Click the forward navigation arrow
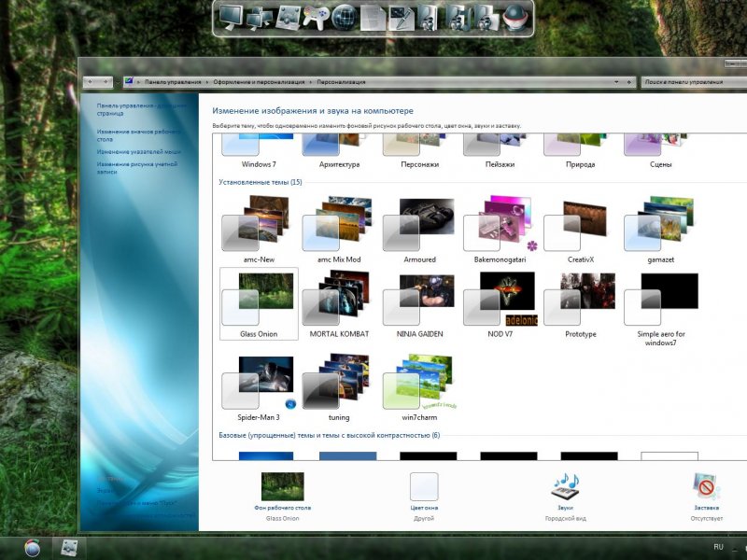 click(x=106, y=82)
